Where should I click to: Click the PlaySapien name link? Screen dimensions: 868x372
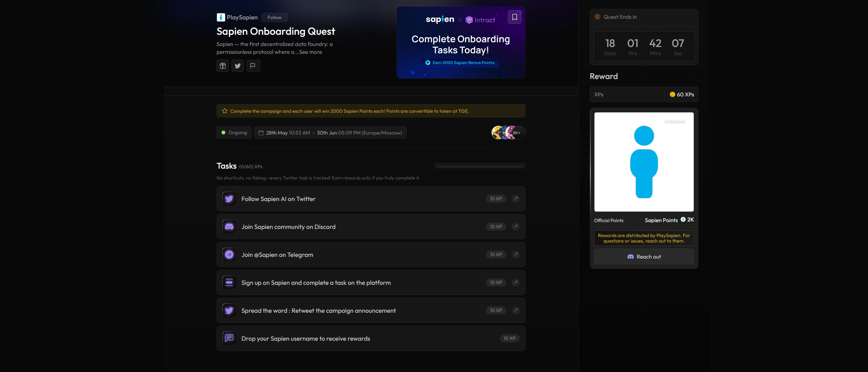pos(242,17)
